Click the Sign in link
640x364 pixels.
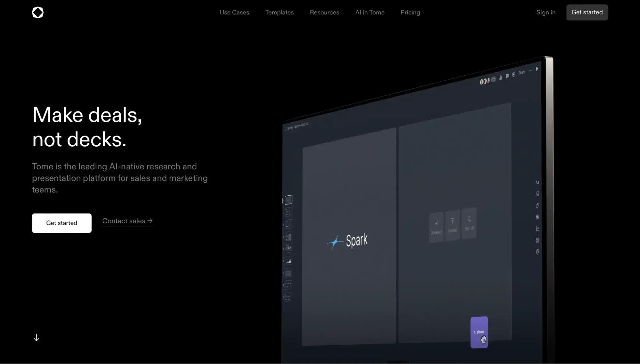coord(546,12)
